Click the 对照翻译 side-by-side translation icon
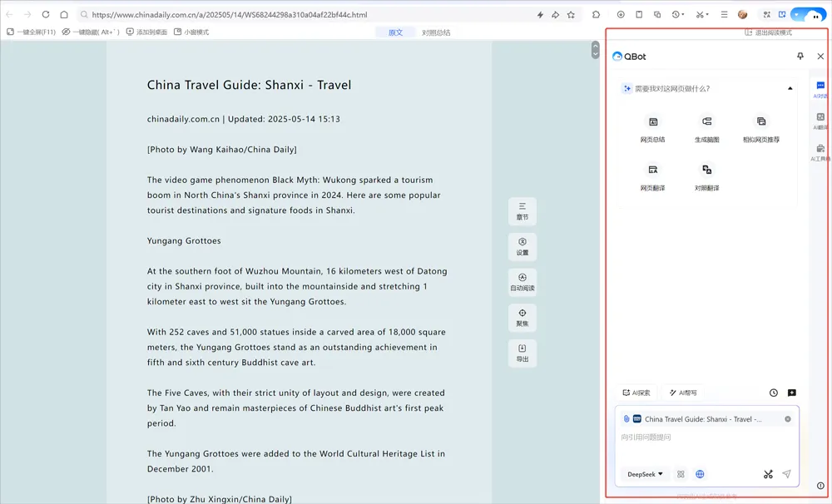Screen dimensions: 832x504 click(706, 170)
